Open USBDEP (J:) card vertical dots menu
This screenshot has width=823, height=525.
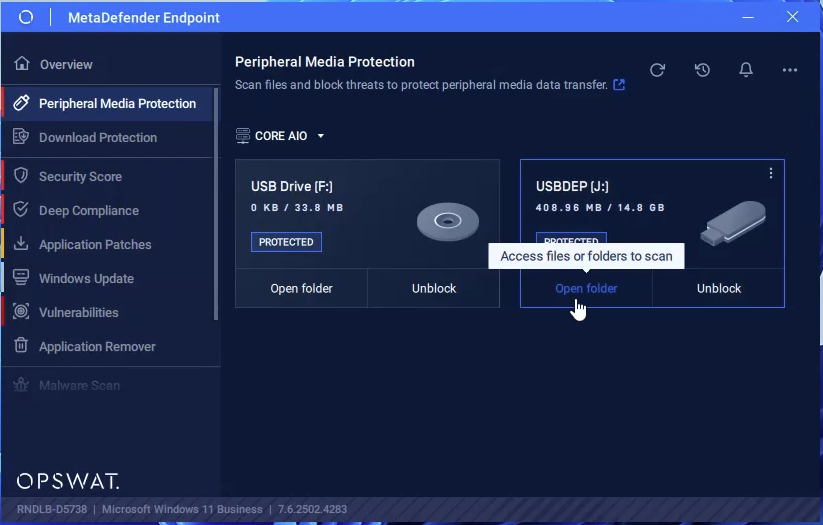(771, 173)
